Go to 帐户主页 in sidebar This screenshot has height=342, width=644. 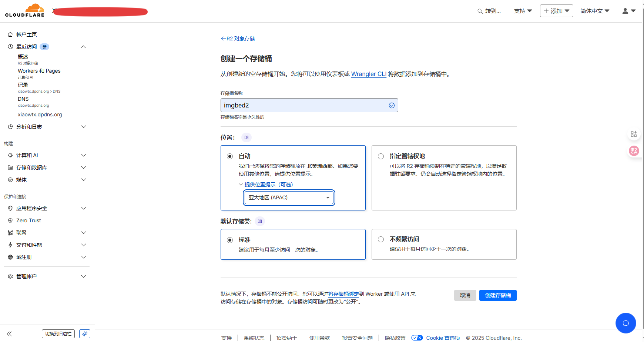pos(26,34)
